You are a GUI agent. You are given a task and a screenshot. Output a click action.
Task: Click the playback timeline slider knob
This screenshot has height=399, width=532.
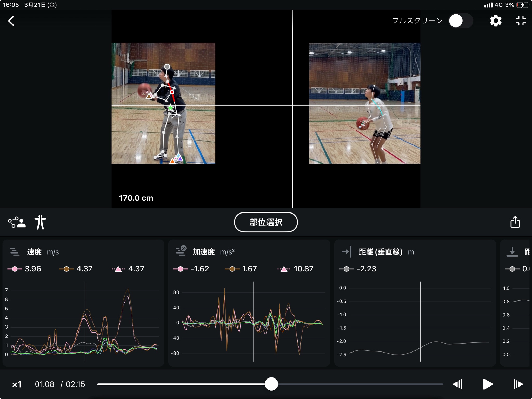point(271,384)
